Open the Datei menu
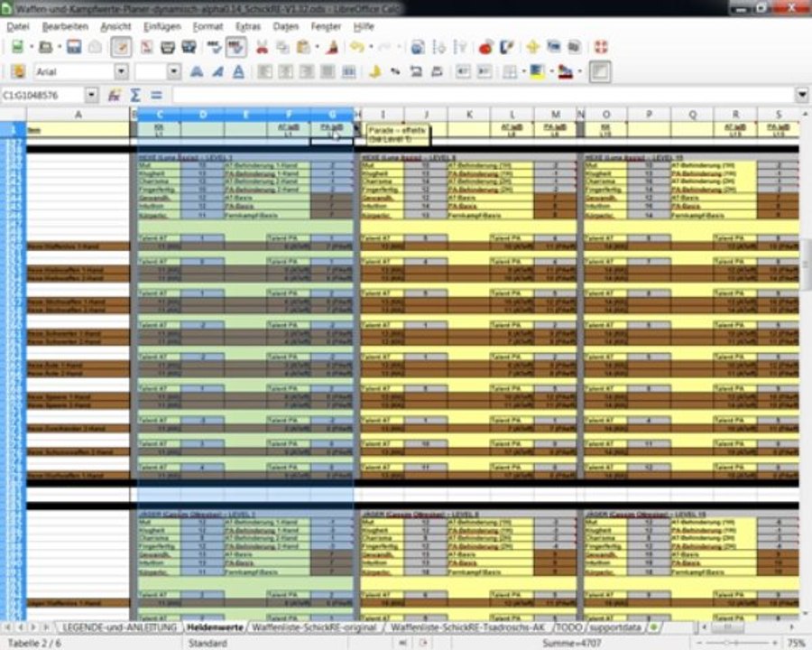The height and width of the screenshot is (650, 812). pos(18,26)
